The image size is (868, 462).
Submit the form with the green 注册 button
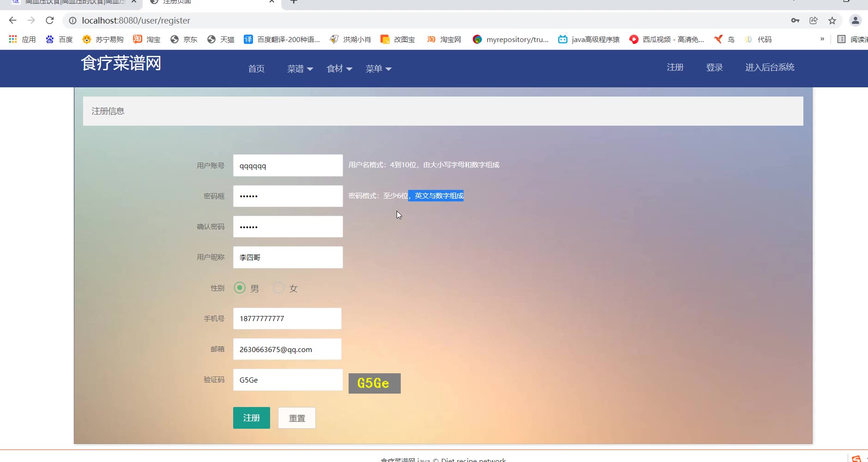point(252,418)
